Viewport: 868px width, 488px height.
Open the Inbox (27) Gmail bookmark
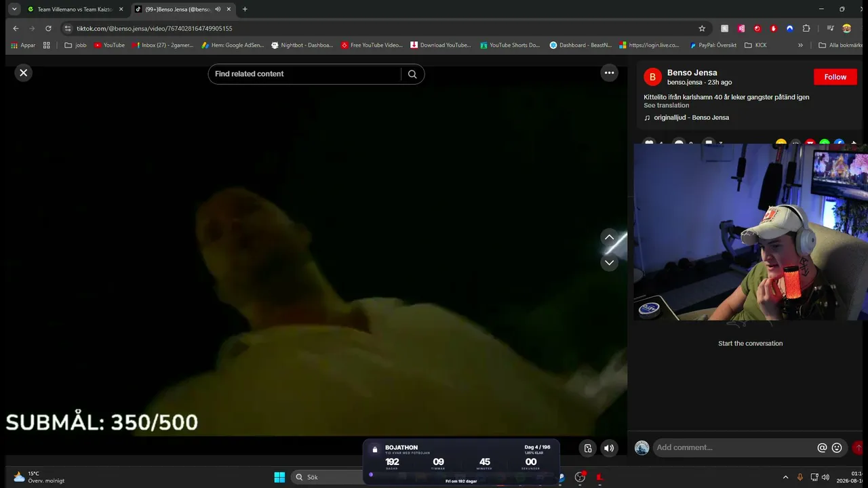click(163, 45)
